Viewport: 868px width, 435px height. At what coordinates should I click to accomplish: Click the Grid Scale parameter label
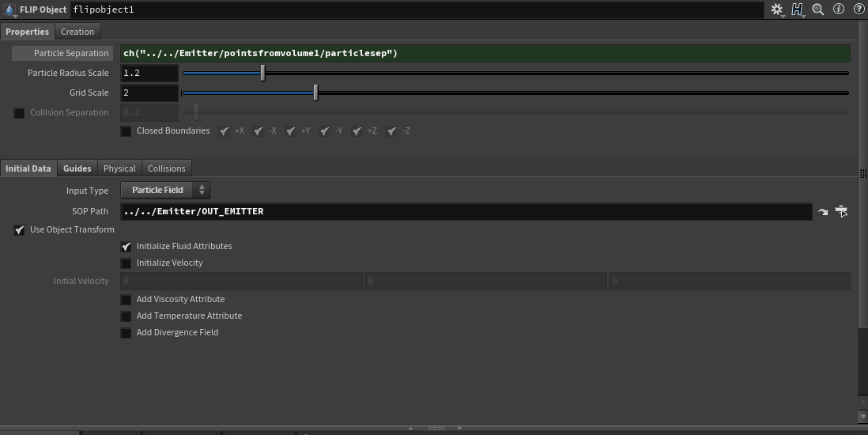(x=89, y=93)
